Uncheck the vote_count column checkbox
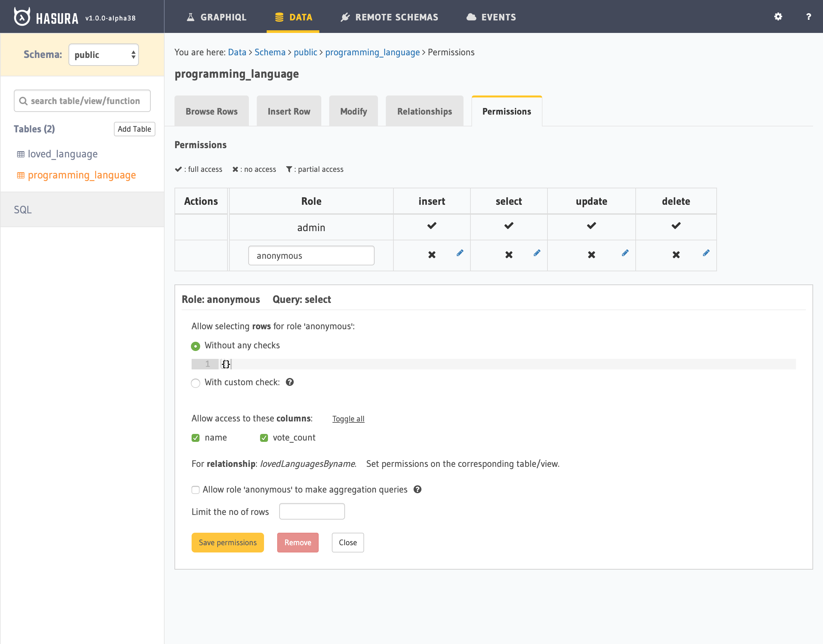This screenshot has height=644, width=823. tap(264, 438)
